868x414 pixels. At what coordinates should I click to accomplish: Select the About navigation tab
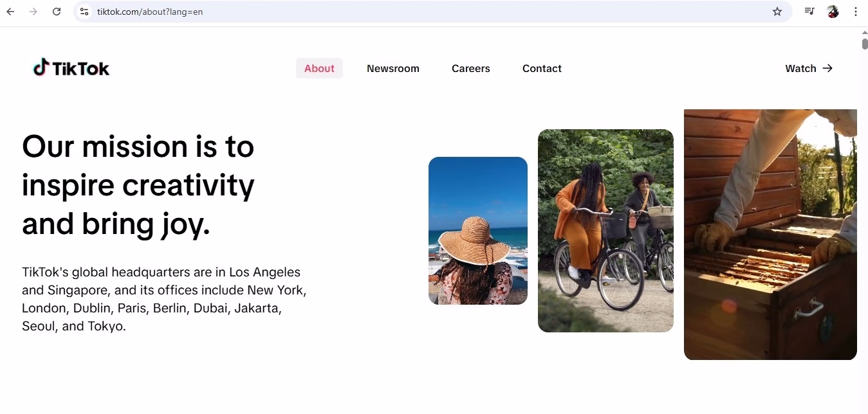[x=319, y=68]
